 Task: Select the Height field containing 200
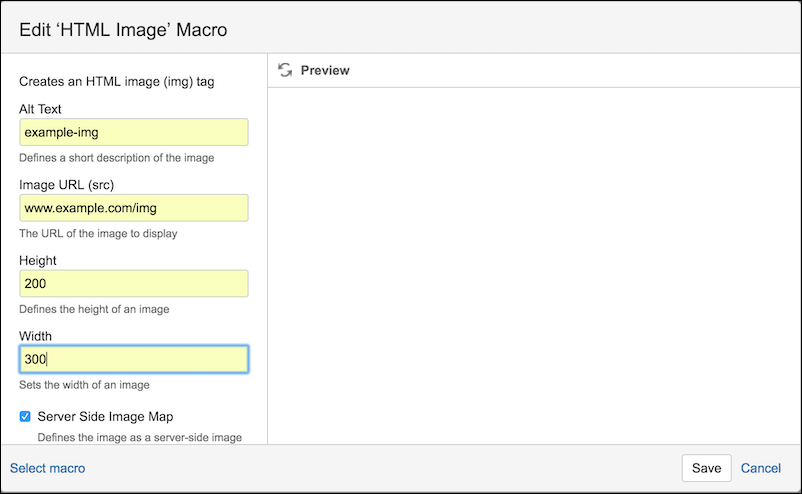tap(134, 284)
